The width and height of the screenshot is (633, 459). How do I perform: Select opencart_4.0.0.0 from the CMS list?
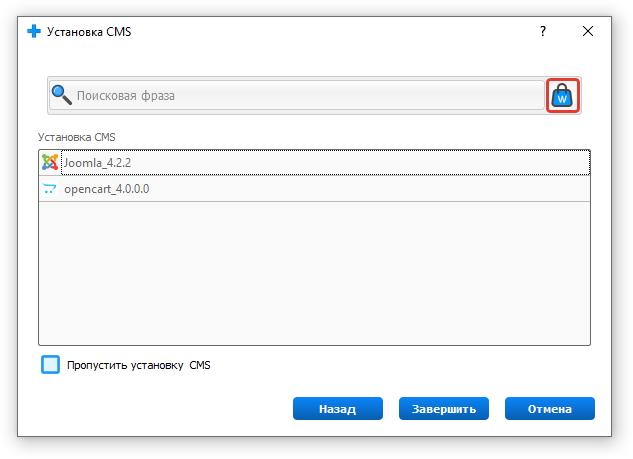tap(314, 189)
